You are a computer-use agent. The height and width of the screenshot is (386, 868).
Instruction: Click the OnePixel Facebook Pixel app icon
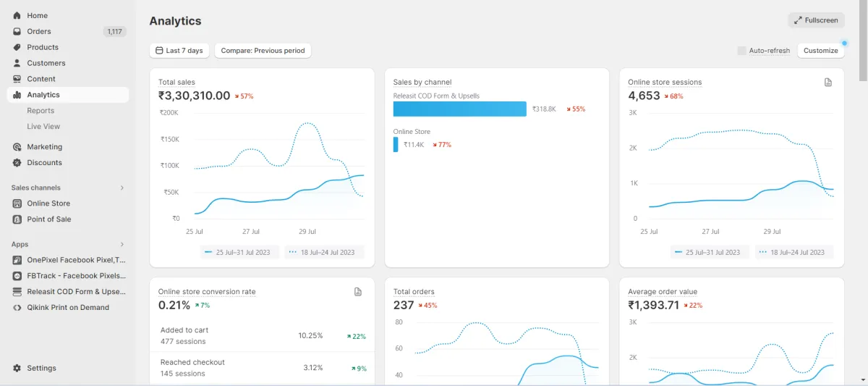[17, 260]
